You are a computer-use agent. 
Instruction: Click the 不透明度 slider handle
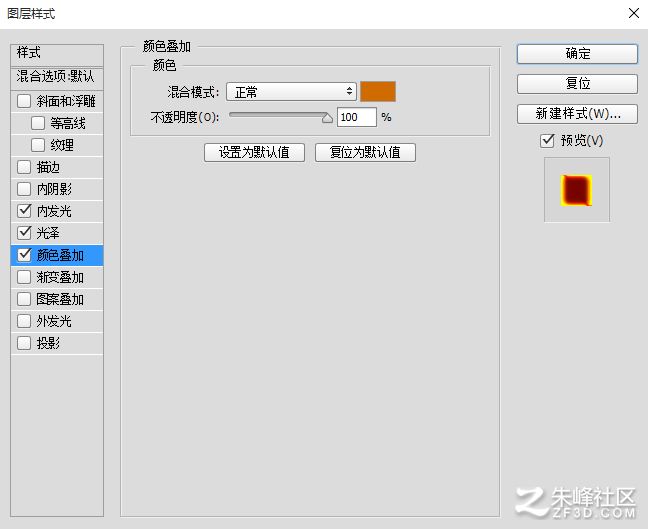pyautogui.click(x=327, y=119)
